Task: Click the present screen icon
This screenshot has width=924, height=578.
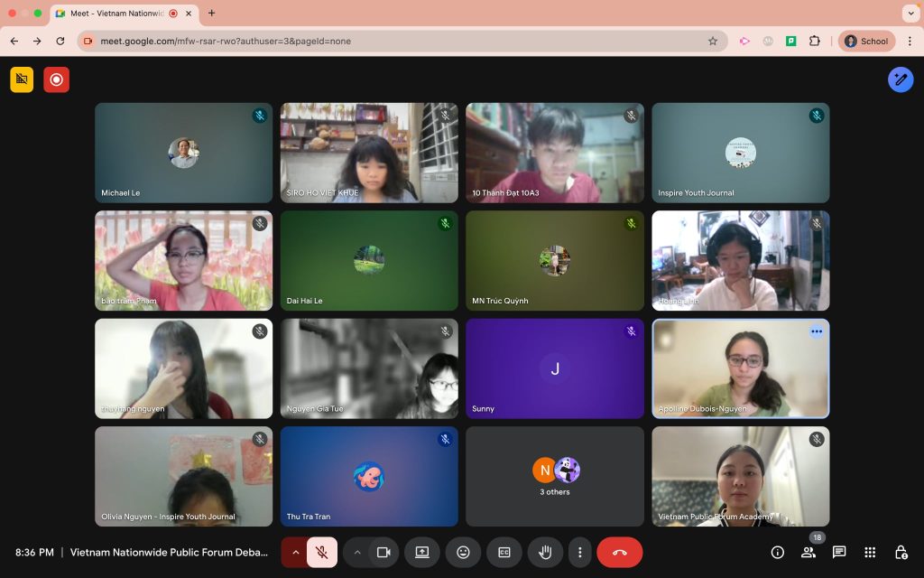Action: 422,552
